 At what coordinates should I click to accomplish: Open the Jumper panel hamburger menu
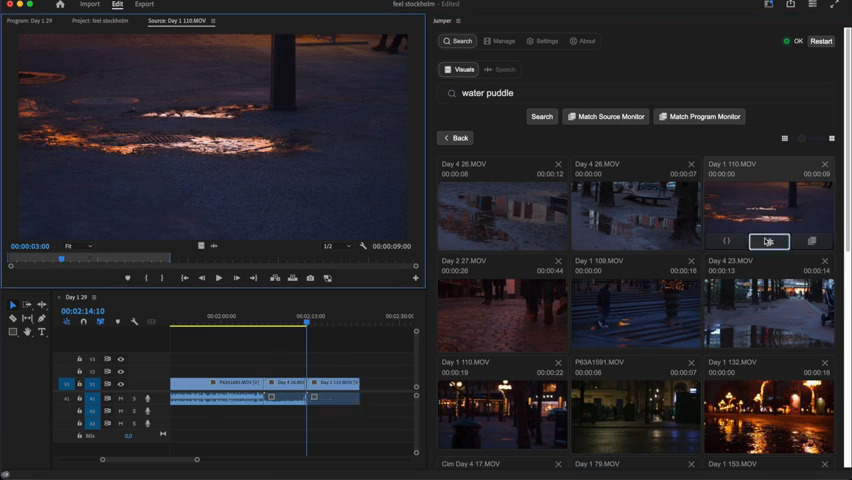point(459,21)
